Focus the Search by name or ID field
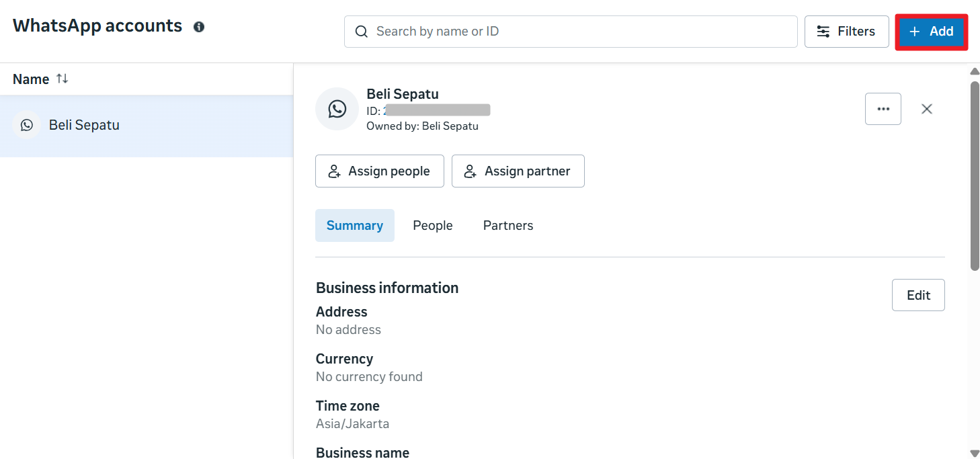Image resolution: width=980 pixels, height=459 pixels. pos(578,32)
